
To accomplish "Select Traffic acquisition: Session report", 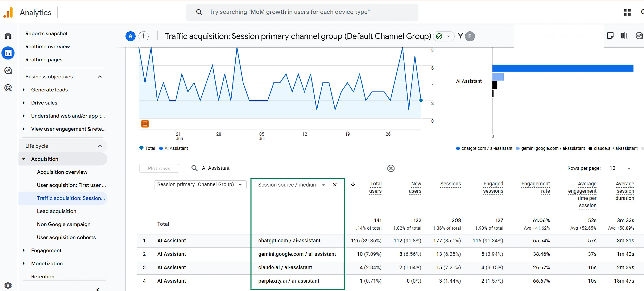I will (71, 198).
